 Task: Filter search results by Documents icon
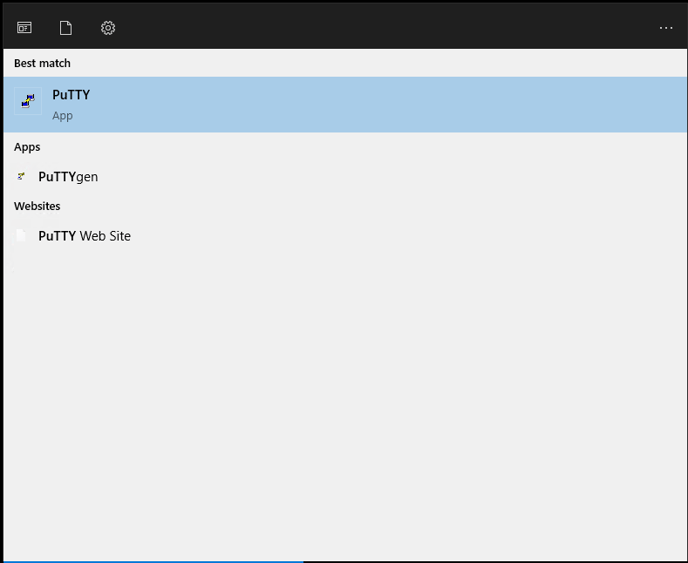[x=66, y=28]
